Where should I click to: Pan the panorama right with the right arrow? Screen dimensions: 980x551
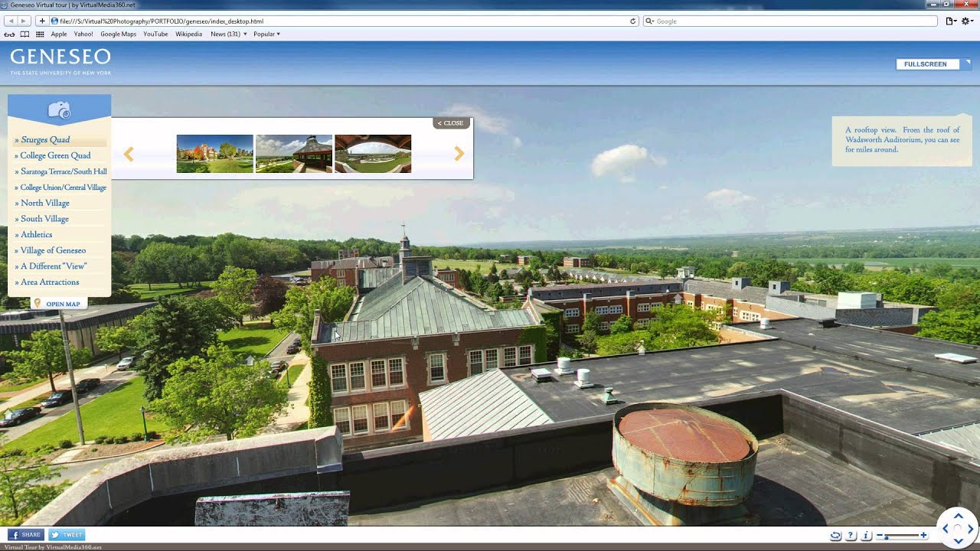click(x=970, y=529)
